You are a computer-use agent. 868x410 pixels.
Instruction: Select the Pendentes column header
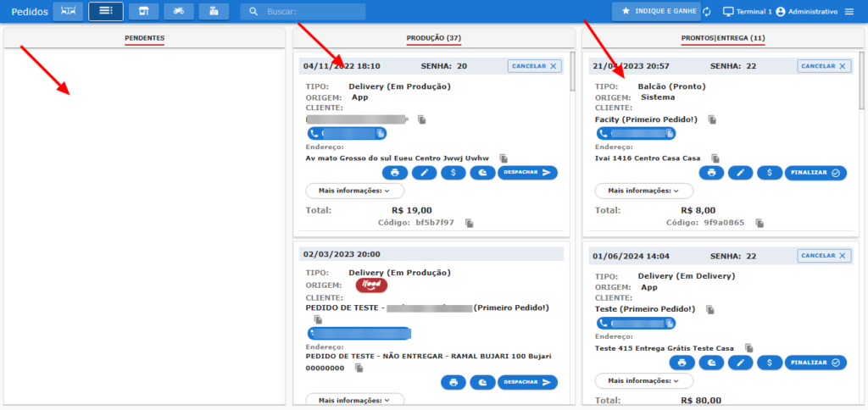click(144, 38)
